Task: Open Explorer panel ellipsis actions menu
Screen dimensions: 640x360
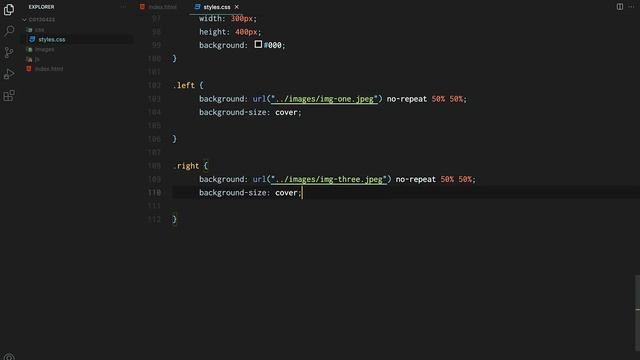Action: 123,7
